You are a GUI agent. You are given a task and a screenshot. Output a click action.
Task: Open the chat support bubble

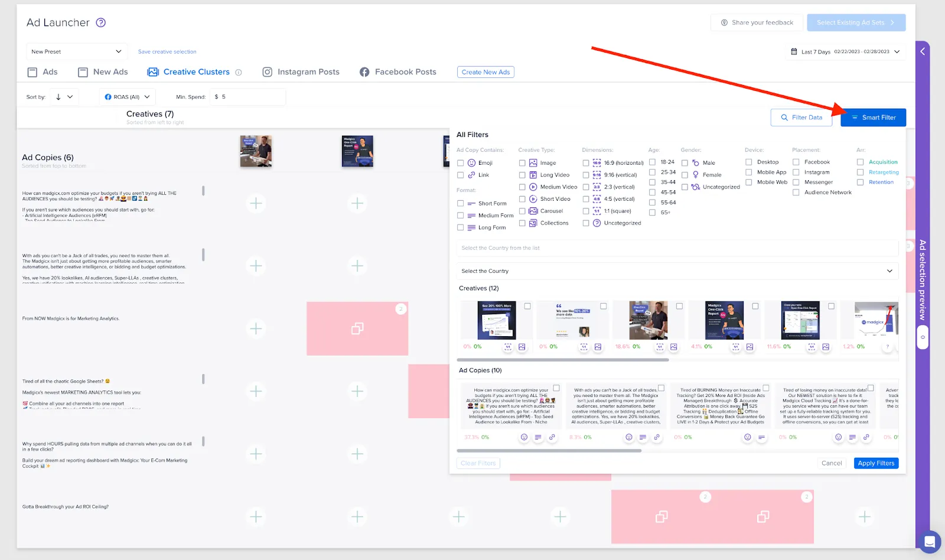[x=929, y=541]
